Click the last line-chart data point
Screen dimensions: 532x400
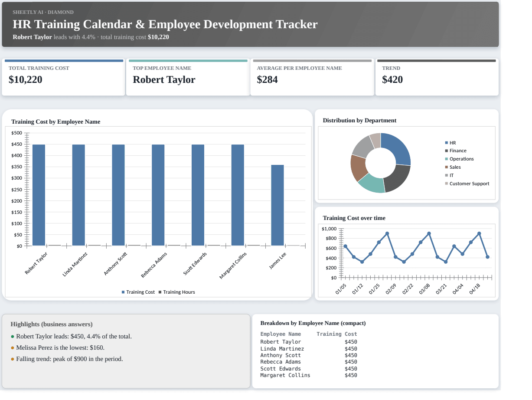pyautogui.click(x=488, y=257)
